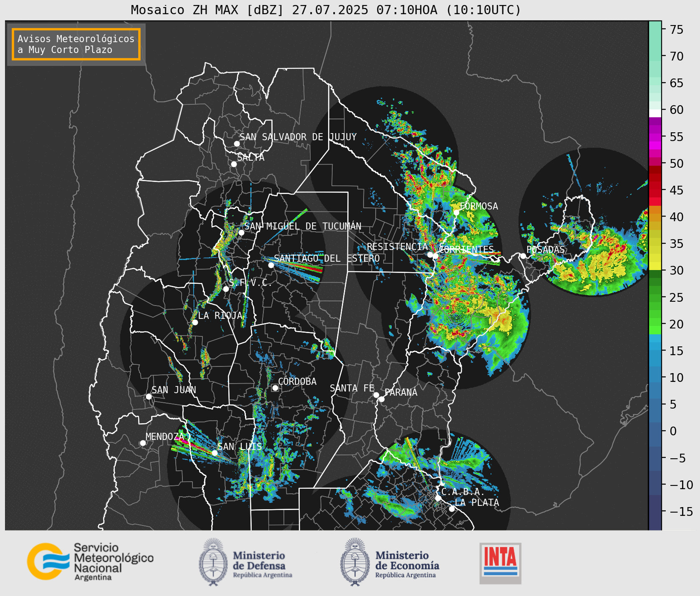
Task: Click the Ministerio de Defensa emblem
Action: click(214, 561)
